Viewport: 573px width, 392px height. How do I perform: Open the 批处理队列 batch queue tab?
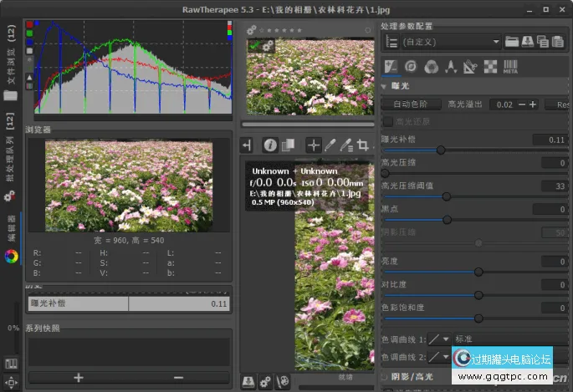tap(10, 155)
